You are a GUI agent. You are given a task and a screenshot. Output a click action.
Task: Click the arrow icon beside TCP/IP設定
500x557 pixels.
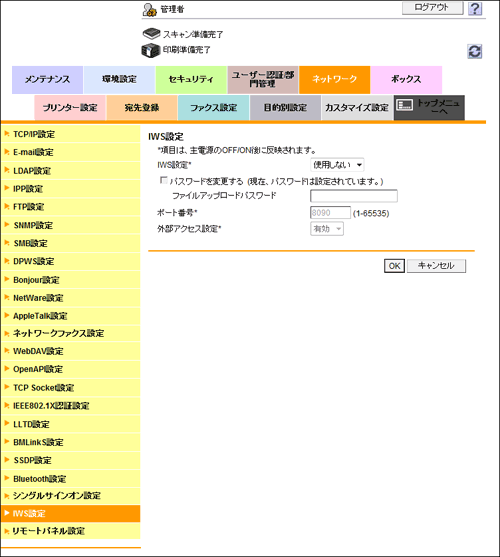6,134
